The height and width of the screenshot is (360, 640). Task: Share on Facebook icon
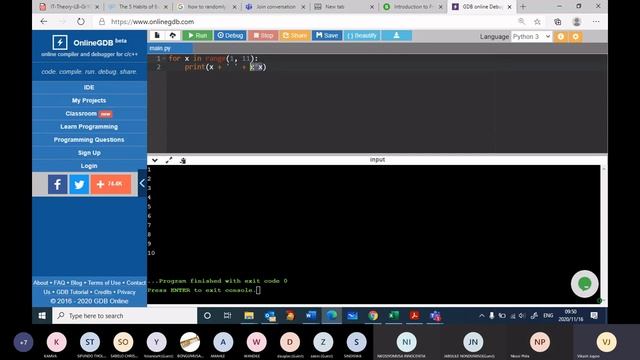[x=58, y=184]
